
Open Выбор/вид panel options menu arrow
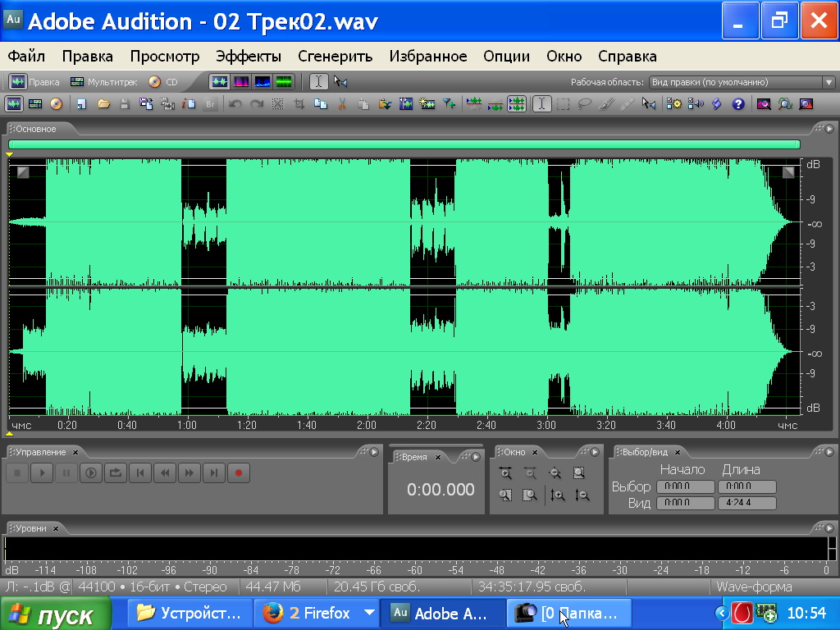[829, 452]
